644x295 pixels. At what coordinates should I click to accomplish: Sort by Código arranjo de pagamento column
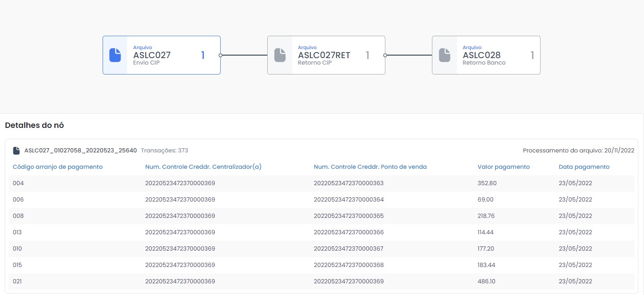point(57,167)
